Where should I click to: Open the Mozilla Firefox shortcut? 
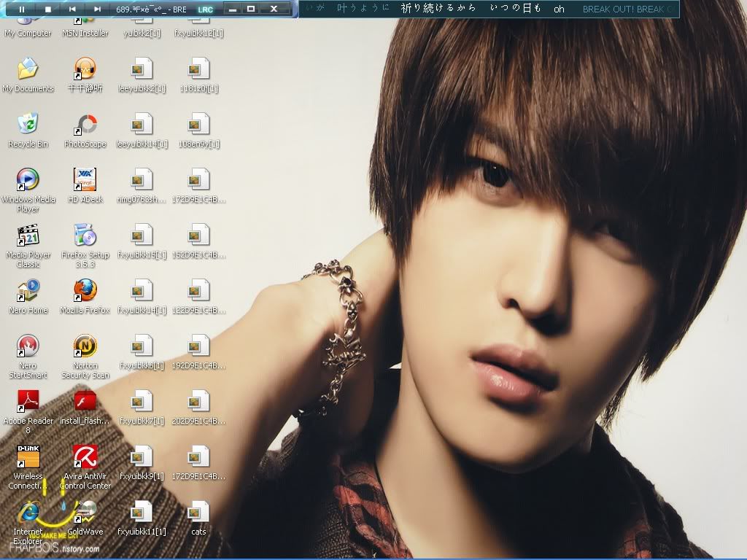tap(85, 291)
